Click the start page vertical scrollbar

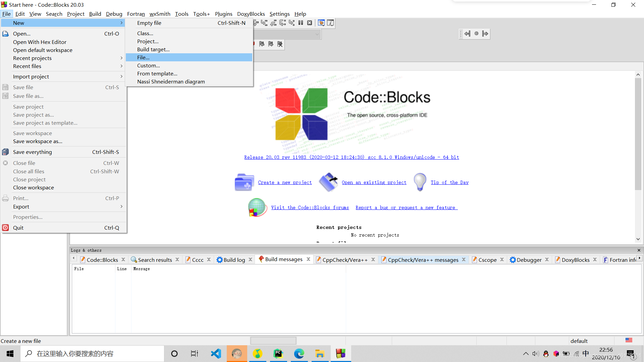point(638,134)
